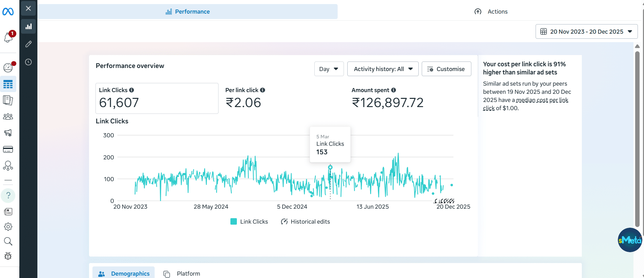Click the search magnifier icon

(8, 242)
